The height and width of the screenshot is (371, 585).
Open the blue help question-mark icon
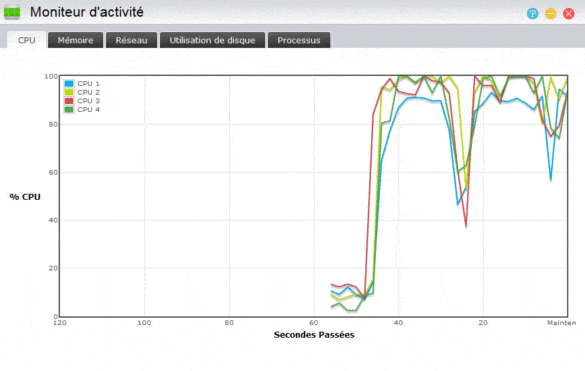coord(532,14)
